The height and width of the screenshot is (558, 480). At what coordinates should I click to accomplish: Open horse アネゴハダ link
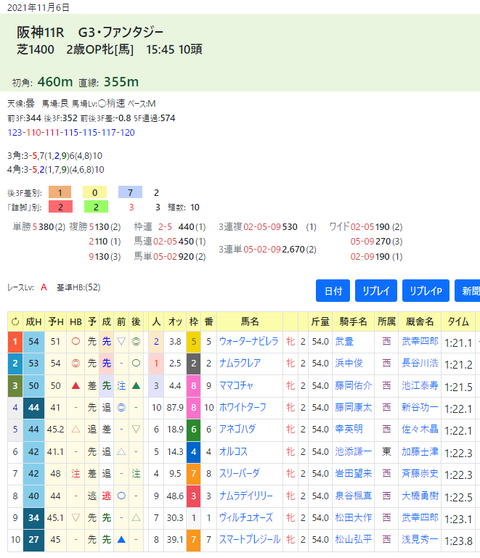click(237, 430)
